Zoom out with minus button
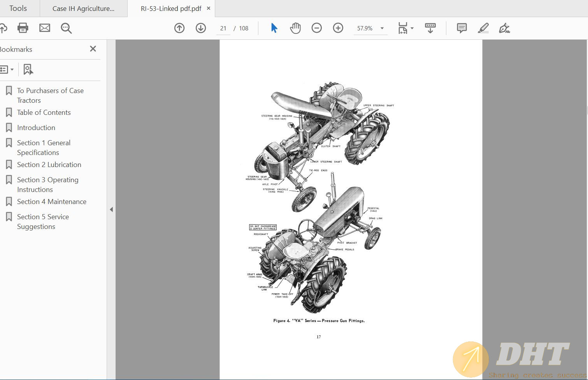This screenshot has height=380, width=588. point(317,28)
